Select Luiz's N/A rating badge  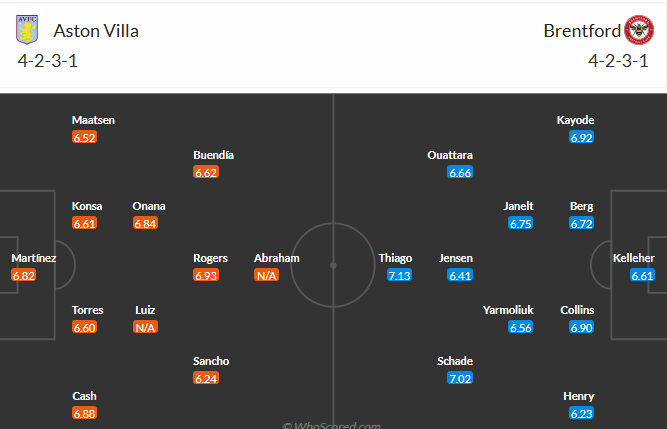(145, 327)
